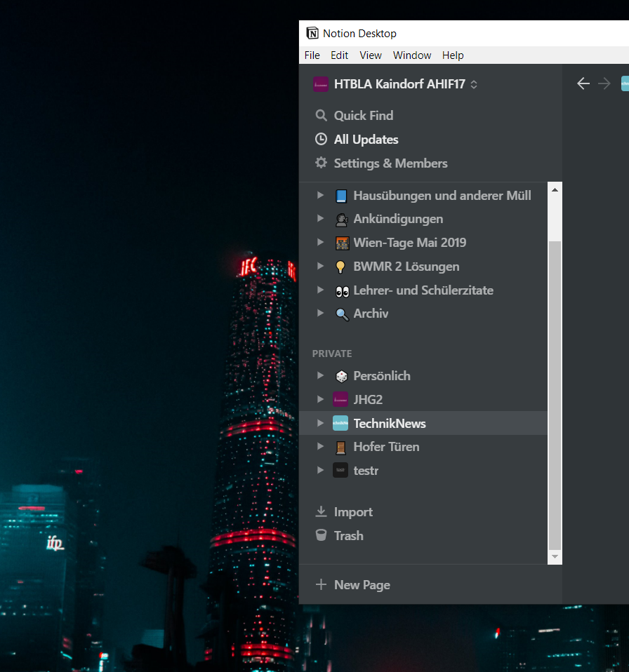This screenshot has width=629, height=672.
Task: Expand the Hofer Türen page
Action: click(320, 446)
